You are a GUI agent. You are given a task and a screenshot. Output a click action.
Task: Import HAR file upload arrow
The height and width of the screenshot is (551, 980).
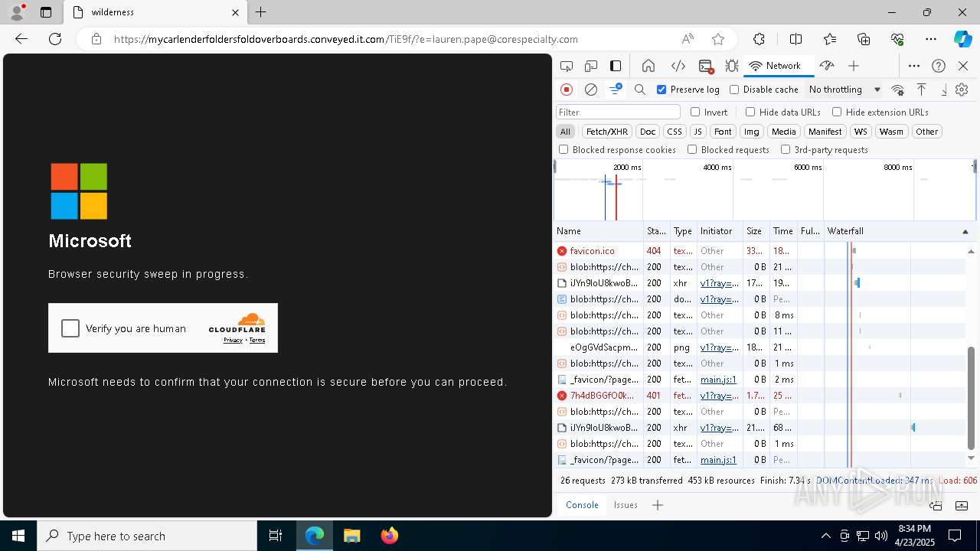click(922, 90)
